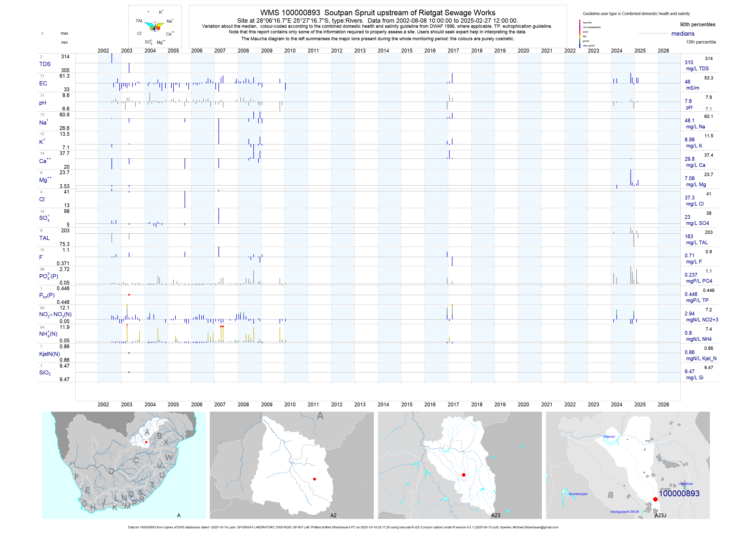
Task: Click red site marker on South Africa map
Action: (x=146, y=442)
